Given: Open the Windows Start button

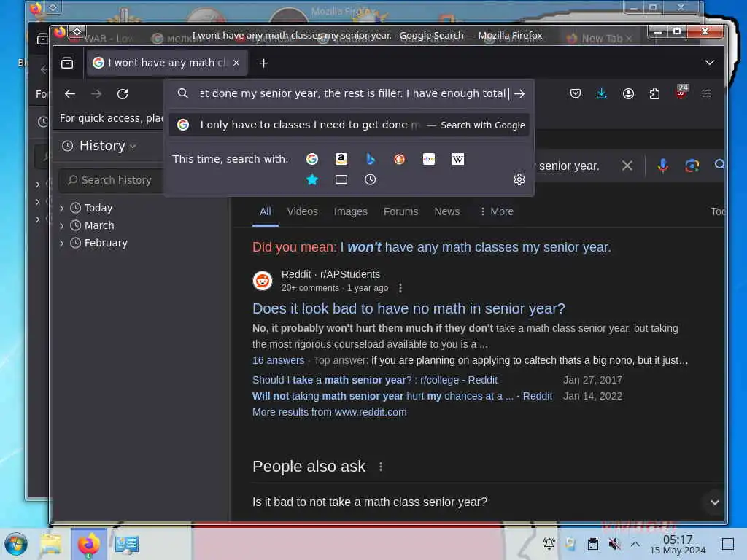Looking at the screenshot, I should coord(16,544).
